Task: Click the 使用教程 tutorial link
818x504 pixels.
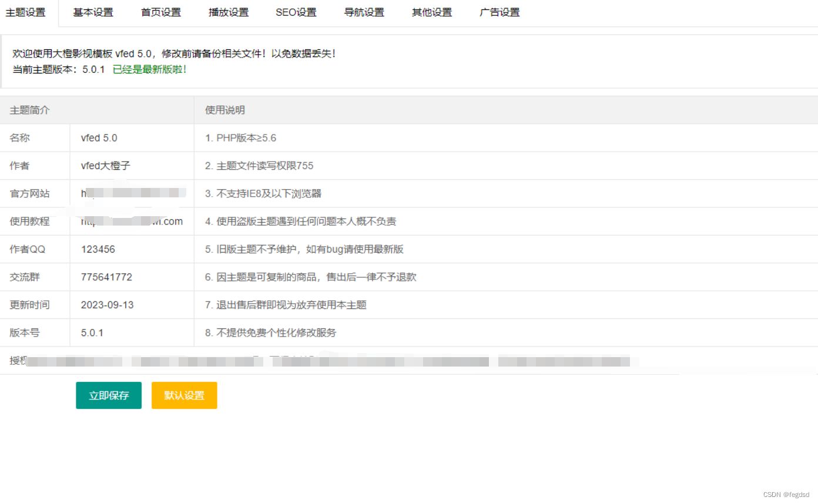Action: point(132,221)
